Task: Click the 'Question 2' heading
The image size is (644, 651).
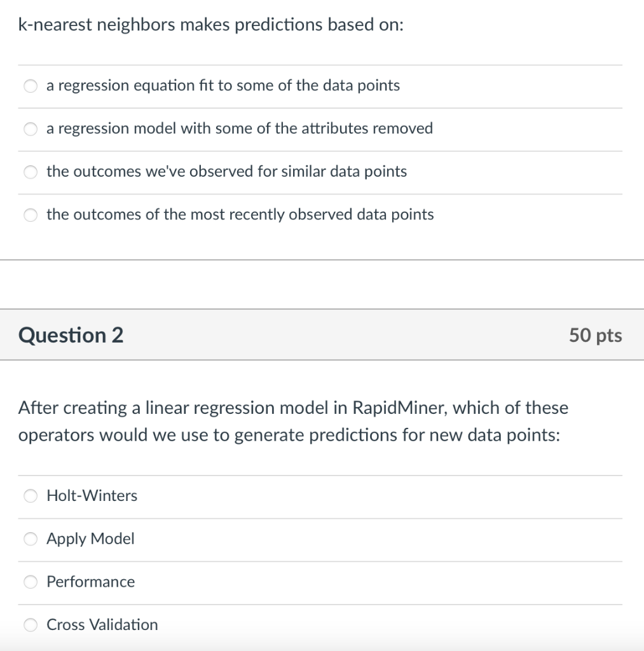Action: 71,335
